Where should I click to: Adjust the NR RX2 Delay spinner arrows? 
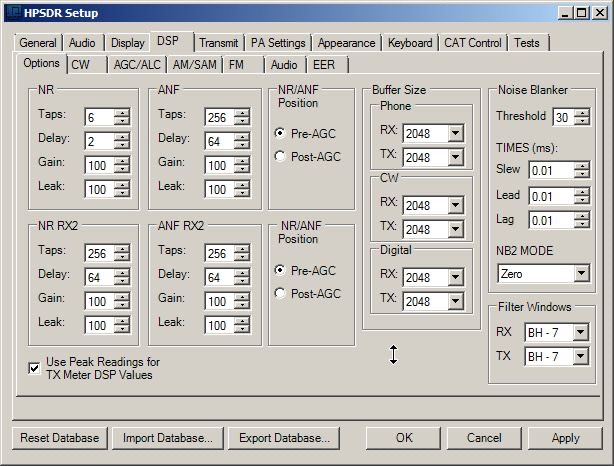pos(122,277)
